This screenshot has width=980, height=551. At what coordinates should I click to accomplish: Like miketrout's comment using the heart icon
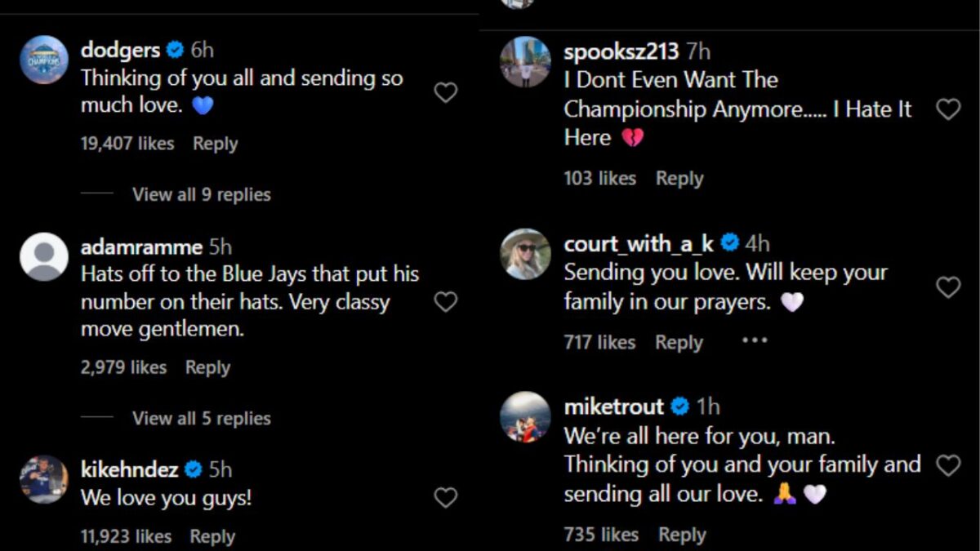click(948, 464)
